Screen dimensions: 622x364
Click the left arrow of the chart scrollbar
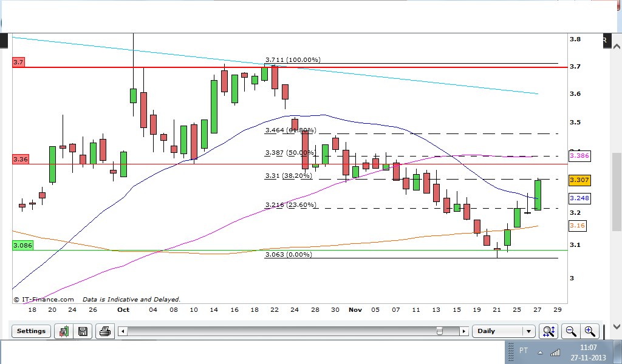point(123,331)
